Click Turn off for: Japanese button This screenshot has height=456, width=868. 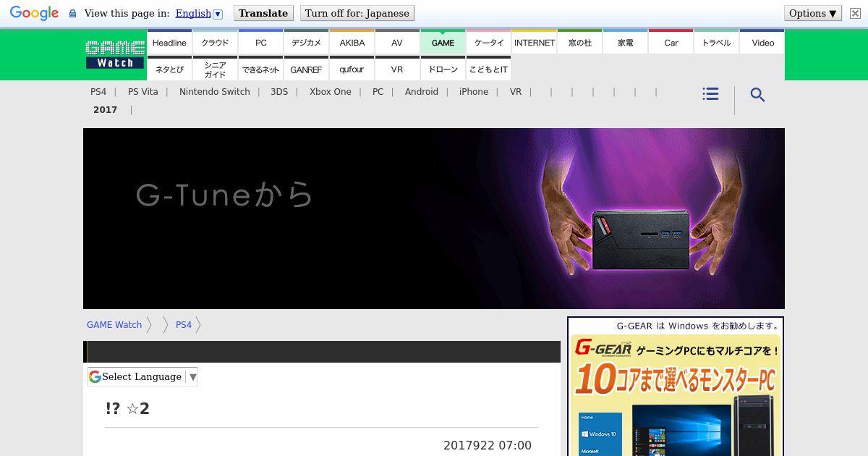[x=357, y=13]
